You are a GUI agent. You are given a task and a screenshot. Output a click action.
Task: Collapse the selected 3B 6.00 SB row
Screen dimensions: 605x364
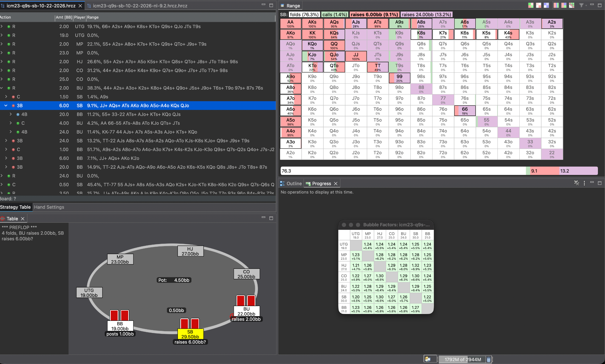pos(6,105)
